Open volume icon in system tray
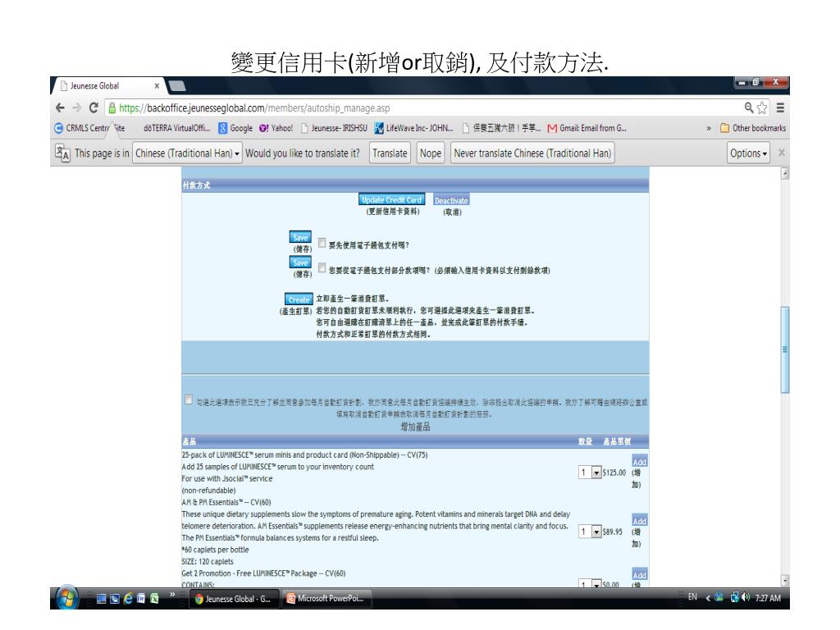 [746, 597]
